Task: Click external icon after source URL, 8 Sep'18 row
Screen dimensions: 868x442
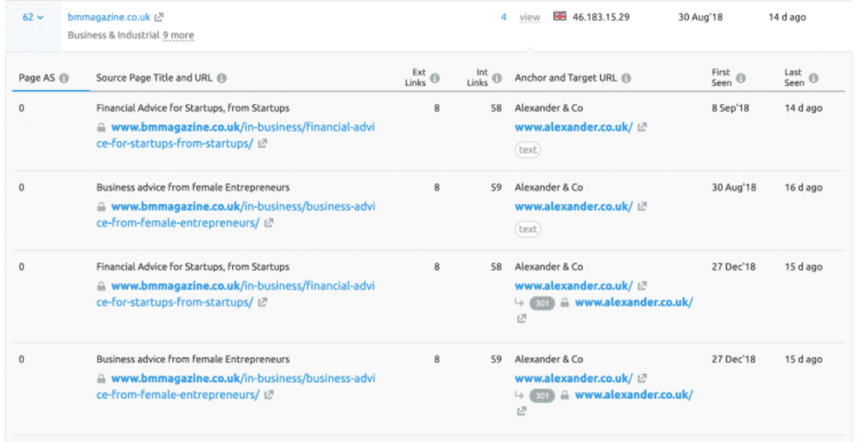Action: click(x=263, y=143)
